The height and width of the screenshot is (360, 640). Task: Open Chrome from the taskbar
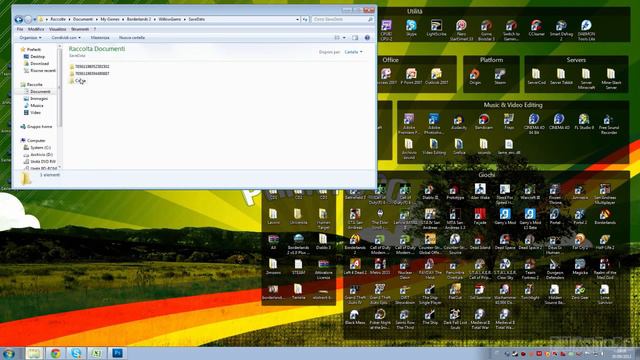(56, 353)
